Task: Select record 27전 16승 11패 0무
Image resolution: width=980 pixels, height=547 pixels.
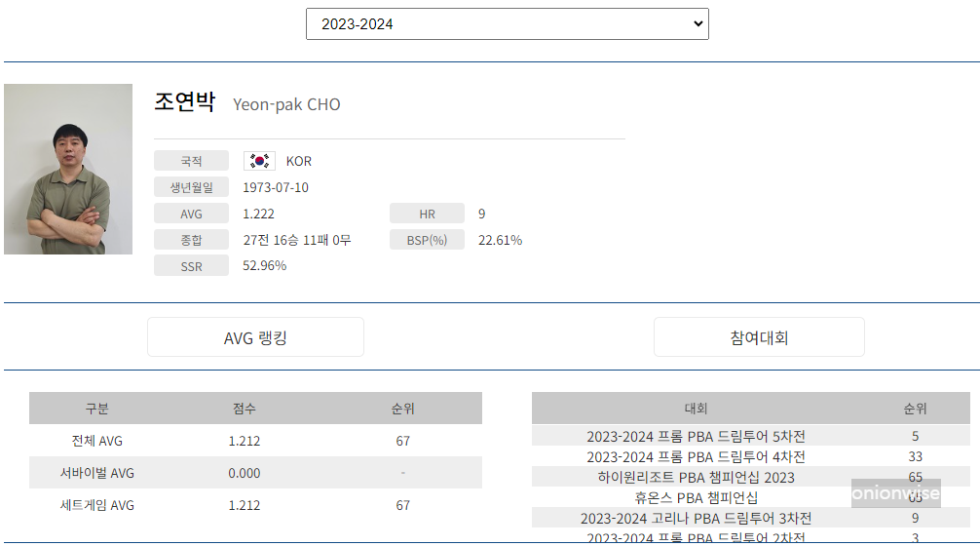Action: click(297, 240)
